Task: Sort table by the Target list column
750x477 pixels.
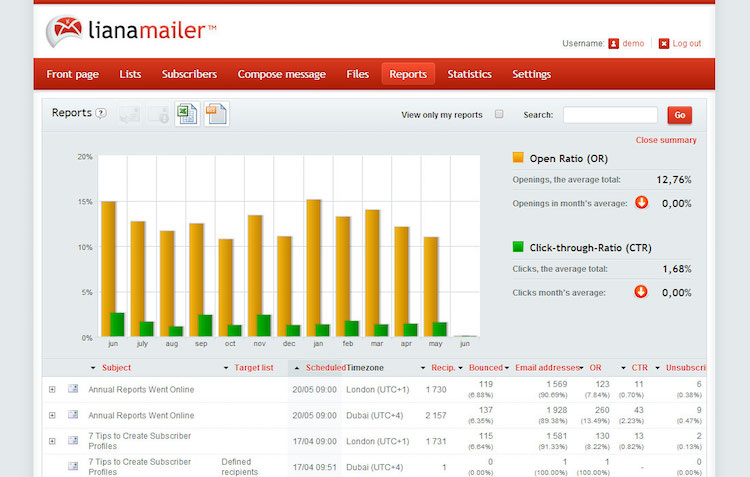Action: coord(253,368)
